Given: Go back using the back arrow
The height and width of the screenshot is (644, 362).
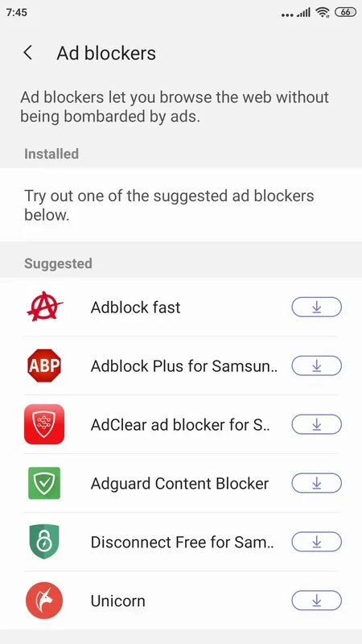Looking at the screenshot, I should pos(27,53).
